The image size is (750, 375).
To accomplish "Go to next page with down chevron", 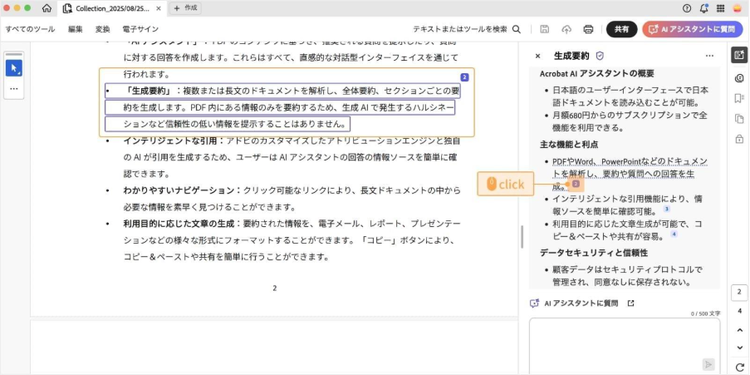I will click(739, 348).
